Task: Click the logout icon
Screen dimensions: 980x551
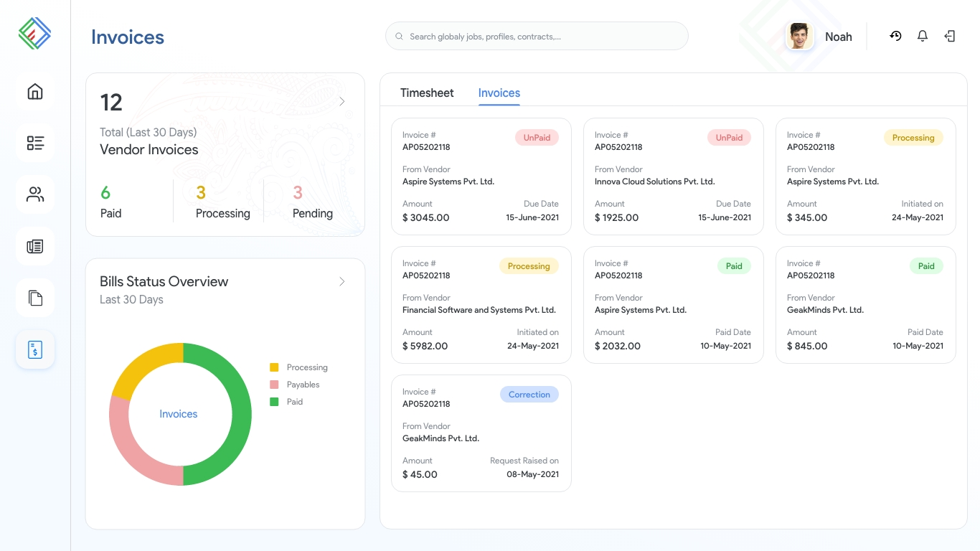Action: (x=950, y=36)
